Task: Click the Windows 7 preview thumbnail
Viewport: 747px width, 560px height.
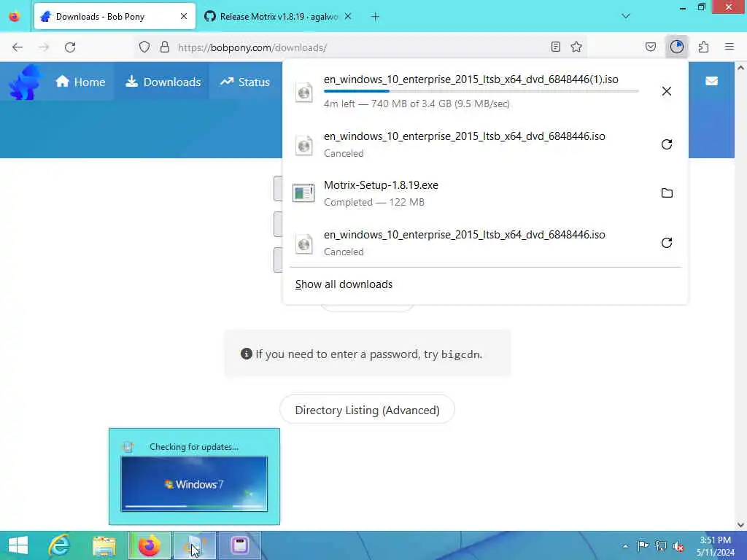Action: 194,484
